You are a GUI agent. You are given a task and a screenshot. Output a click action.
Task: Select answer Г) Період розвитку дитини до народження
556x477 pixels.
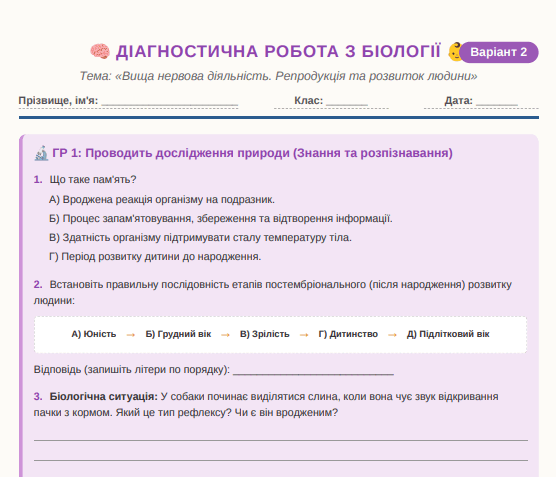coord(155,256)
